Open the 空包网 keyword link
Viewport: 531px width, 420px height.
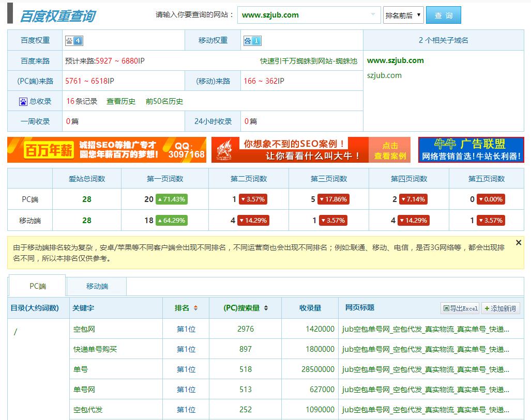tap(84, 329)
